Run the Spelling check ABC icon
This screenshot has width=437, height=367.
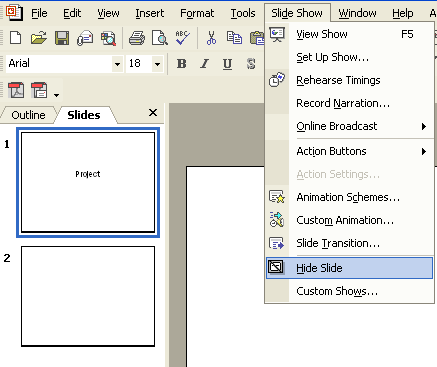(183, 38)
